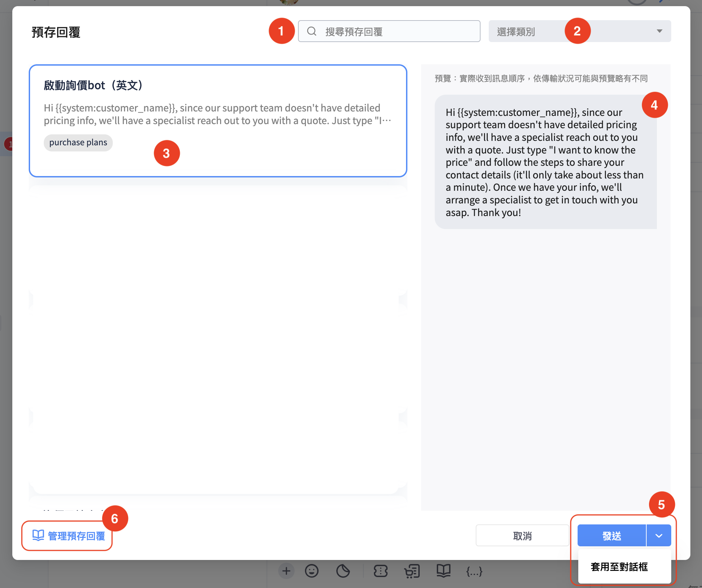Image resolution: width=702 pixels, height=588 pixels.
Task: Click the coupon ticket icon
Action: 380,571
